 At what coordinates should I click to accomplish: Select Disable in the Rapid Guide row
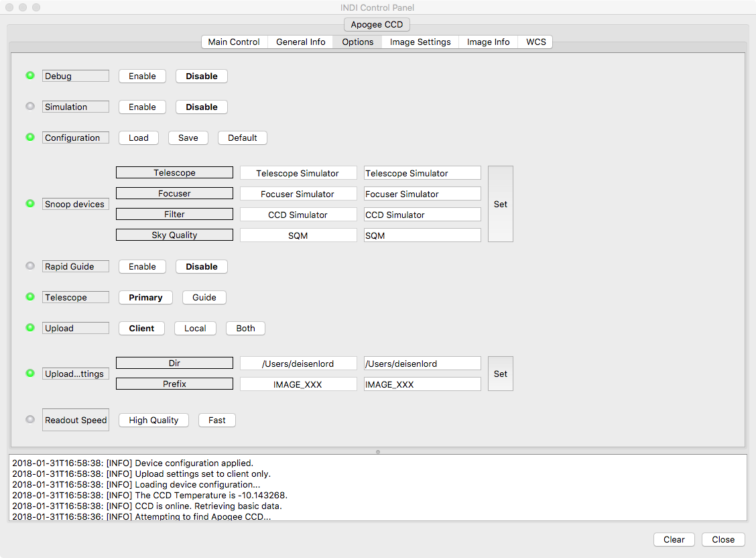(x=202, y=267)
